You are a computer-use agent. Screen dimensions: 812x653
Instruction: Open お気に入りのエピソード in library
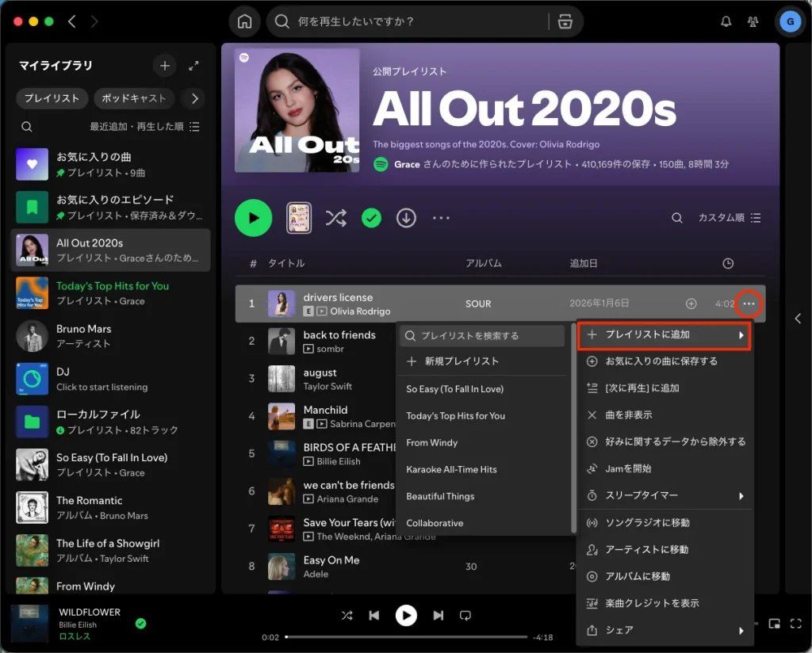coord(111,208)
